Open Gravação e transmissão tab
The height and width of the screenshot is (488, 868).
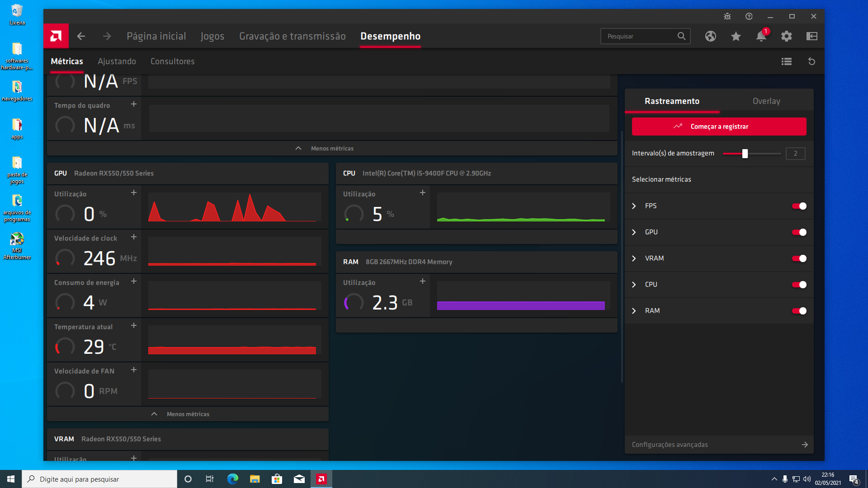tap(292, 36)
